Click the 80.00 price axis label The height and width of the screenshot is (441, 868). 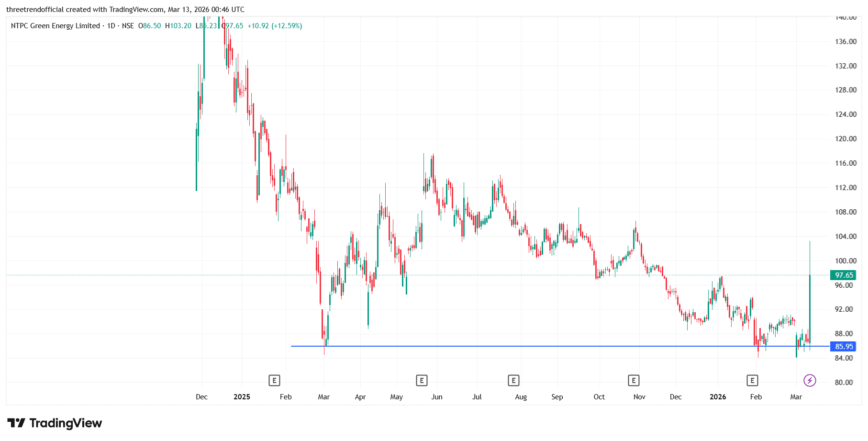pyautogui.click(x=844, y=383)
